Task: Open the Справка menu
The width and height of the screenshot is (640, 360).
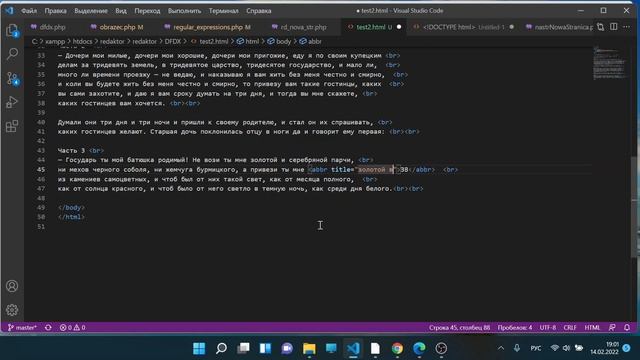Action: tap(259, 11)
